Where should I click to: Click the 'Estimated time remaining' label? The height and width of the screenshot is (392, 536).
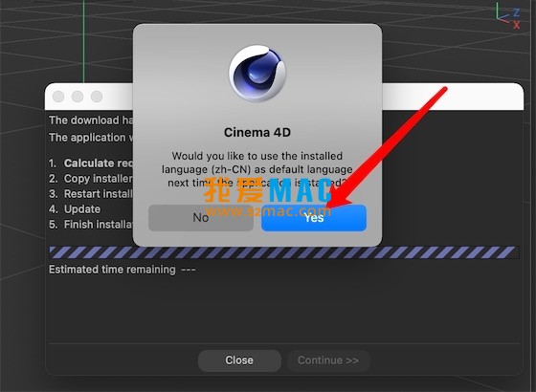point(112,270)
